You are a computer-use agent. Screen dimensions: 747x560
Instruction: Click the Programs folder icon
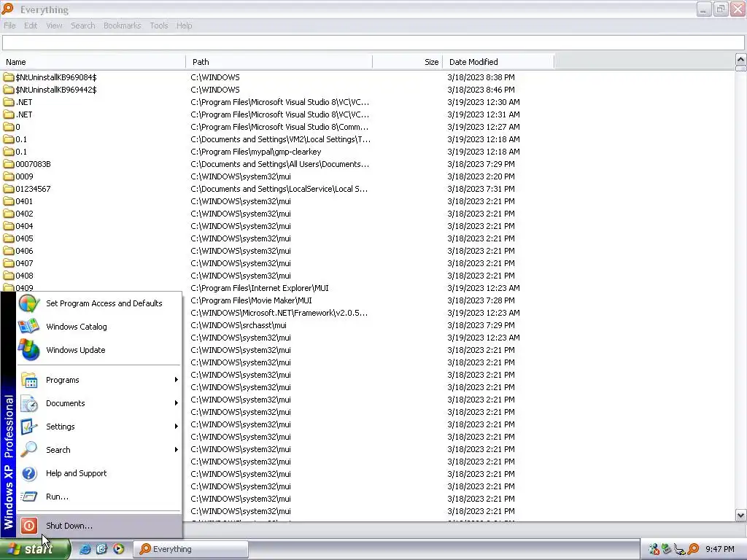[x=29, y=380]
